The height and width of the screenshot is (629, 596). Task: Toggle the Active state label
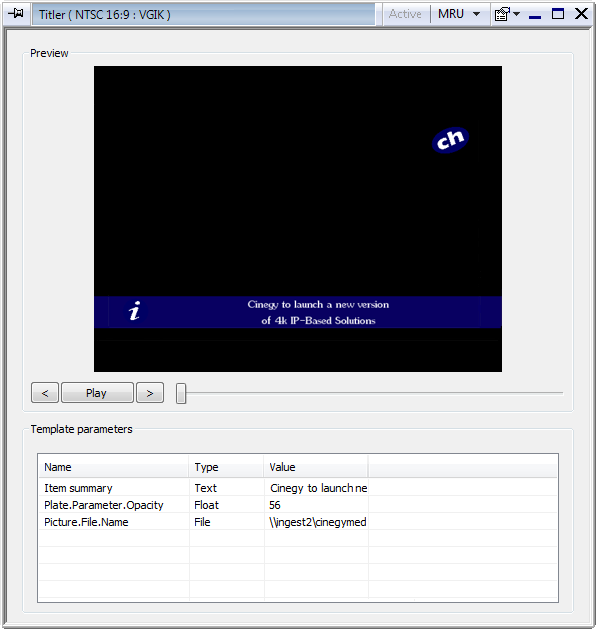click(x=405, y=14)
